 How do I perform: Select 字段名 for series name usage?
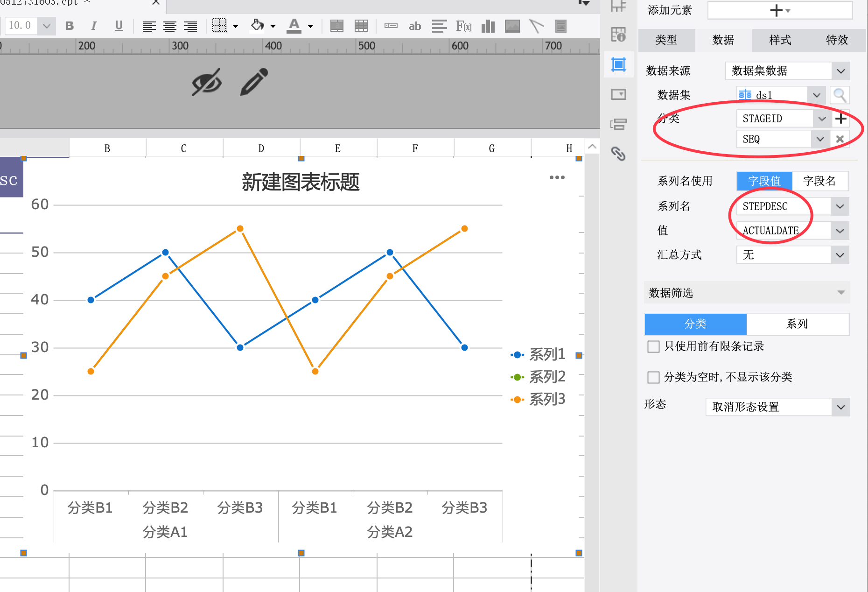(819, 181)
